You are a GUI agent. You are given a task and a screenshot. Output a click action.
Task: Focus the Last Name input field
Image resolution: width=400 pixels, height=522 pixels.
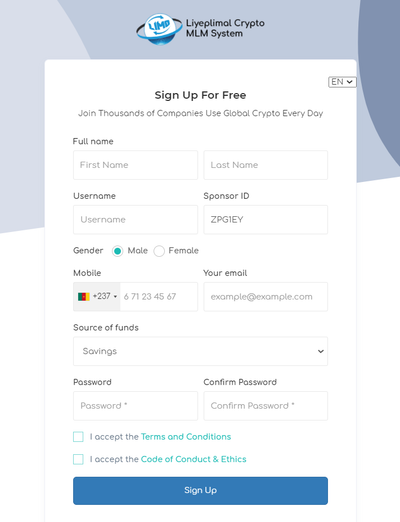point(266,165)
